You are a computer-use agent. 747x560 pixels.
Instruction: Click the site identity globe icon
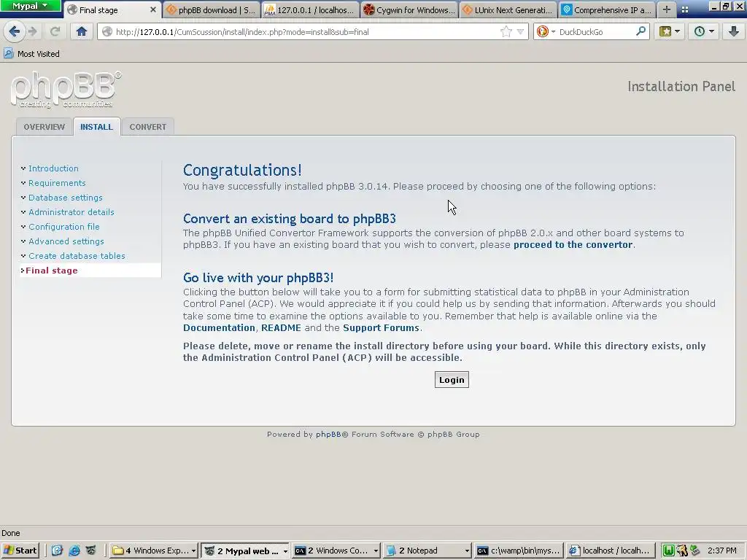[107, 32]
